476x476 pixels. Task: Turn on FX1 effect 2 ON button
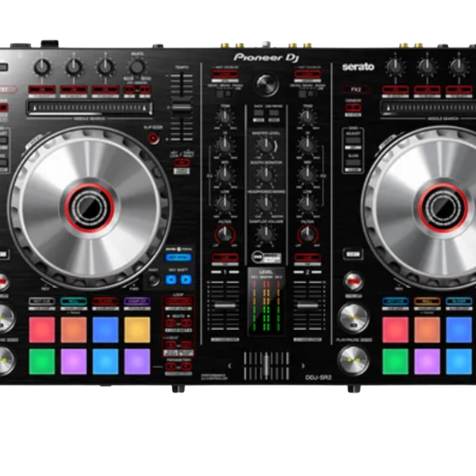click(74, 90)
